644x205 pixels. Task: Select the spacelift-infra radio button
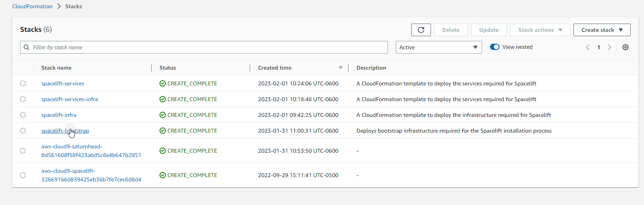23,115
